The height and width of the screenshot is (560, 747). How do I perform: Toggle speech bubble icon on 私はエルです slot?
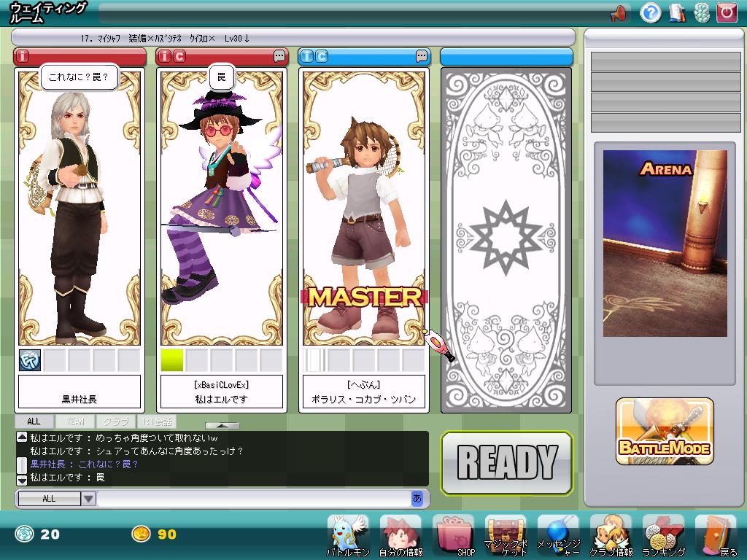coord(279,56)
